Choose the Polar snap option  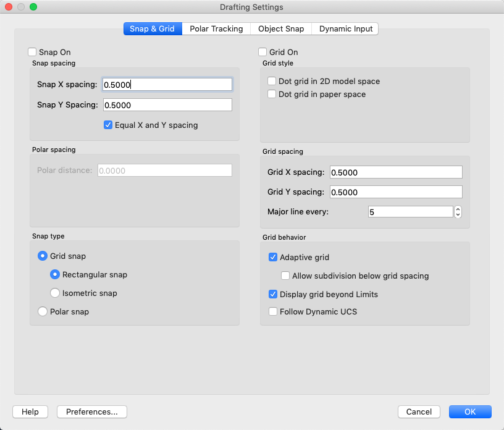[43, 311]
